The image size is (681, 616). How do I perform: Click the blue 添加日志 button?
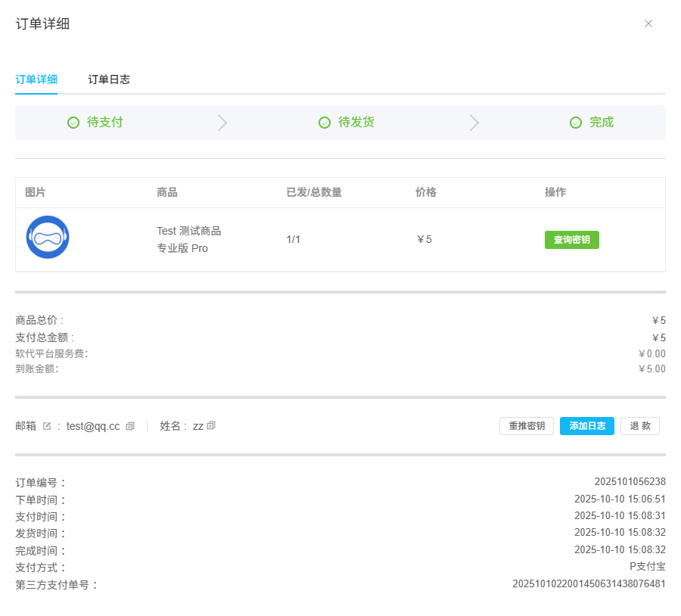[x=586, y=426]
